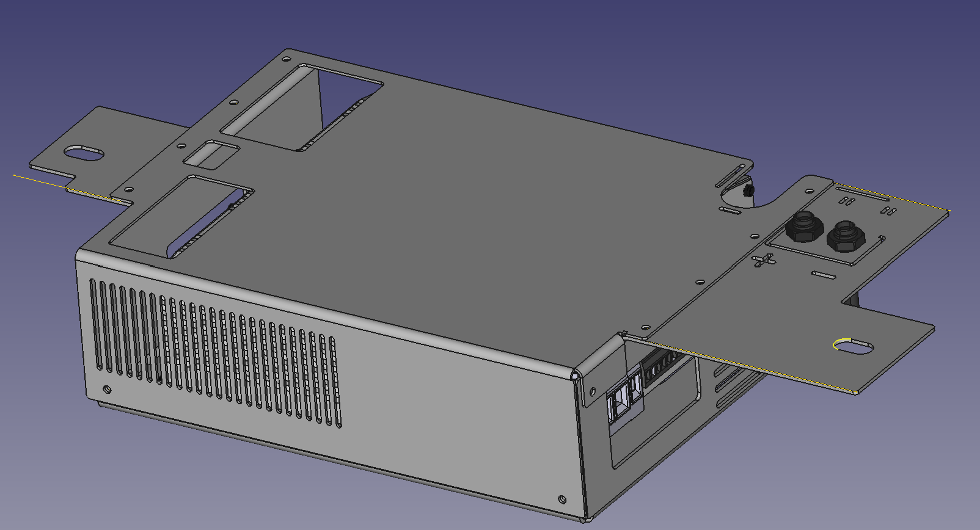
Task: Click the large rectangular cutout on top cover
Action: (302, 107)
